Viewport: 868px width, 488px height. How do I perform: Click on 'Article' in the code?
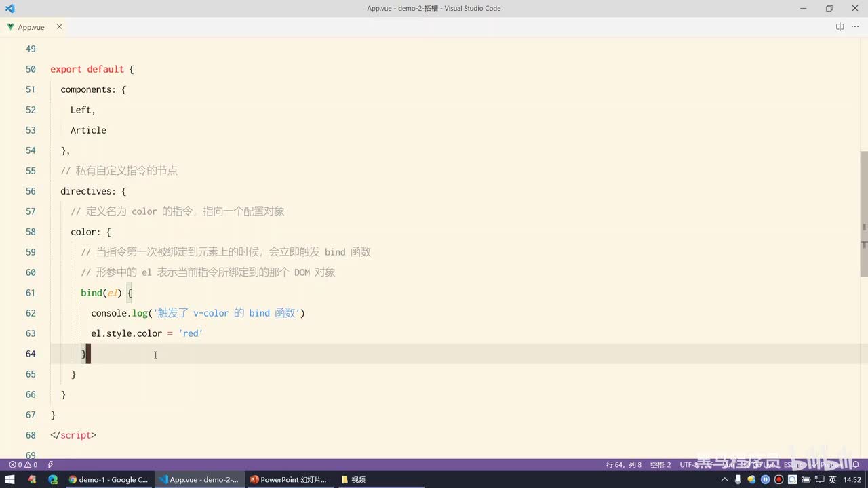(89, 130)
